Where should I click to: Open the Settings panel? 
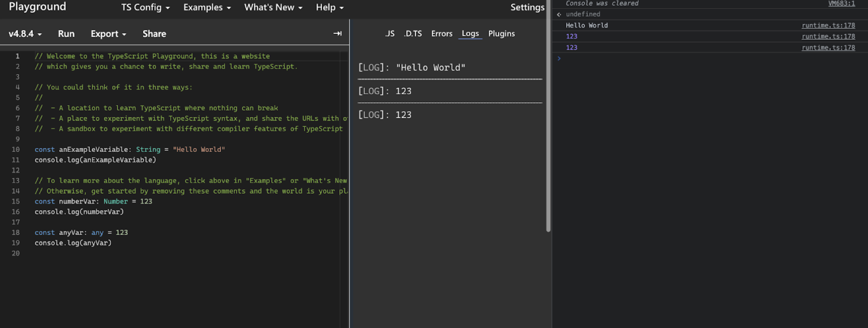point(527,7)
